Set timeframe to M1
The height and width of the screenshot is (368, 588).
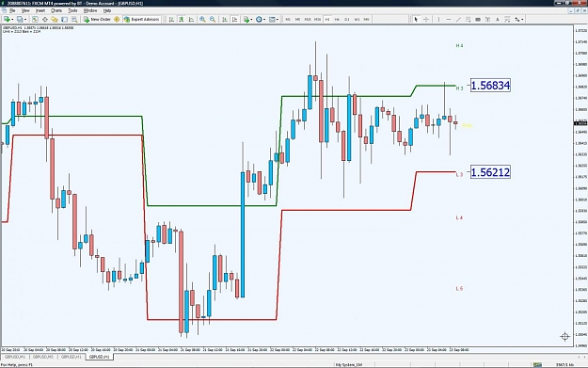288,19
